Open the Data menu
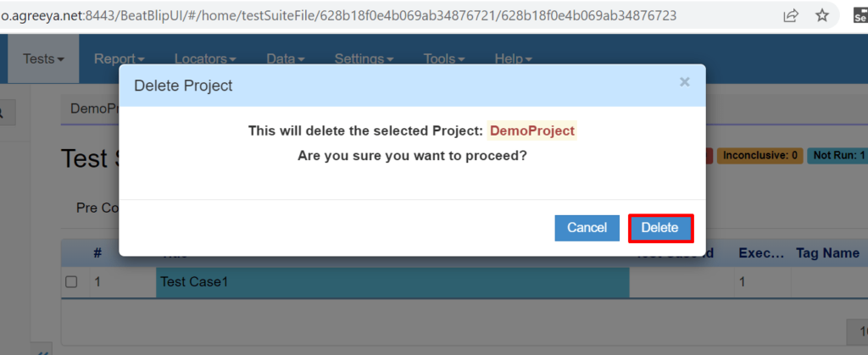This screenshot has height=355, width=868. pos(285,58)
